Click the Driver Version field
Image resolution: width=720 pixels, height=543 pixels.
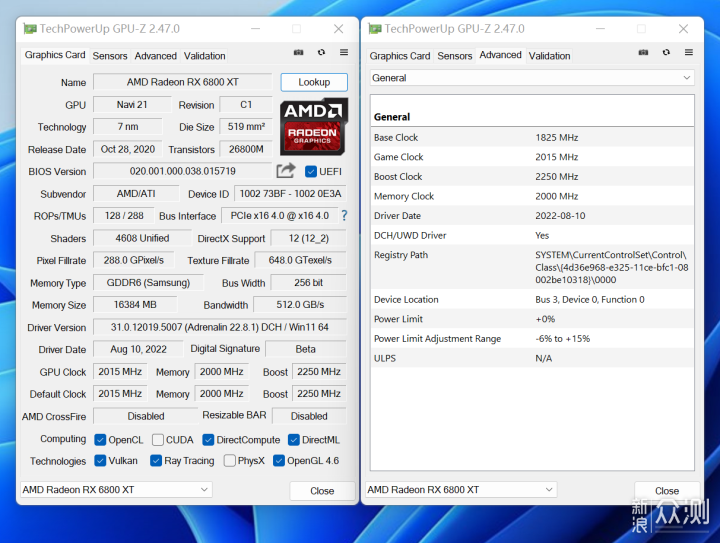coord(219,327)
